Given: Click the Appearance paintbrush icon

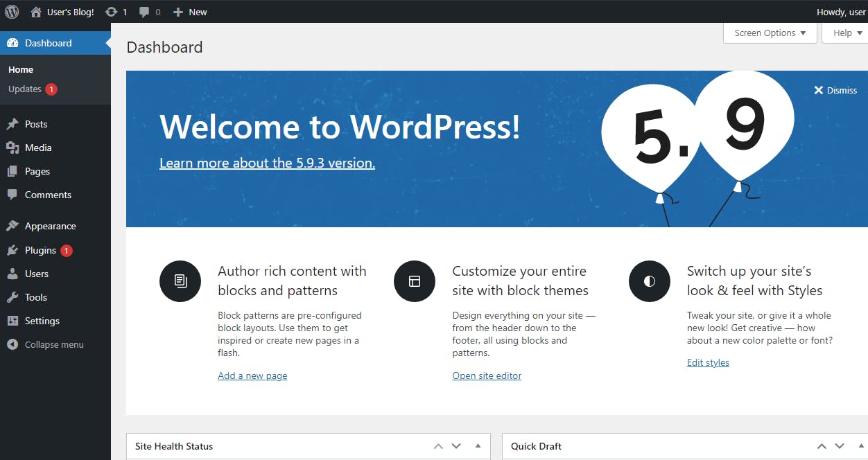Looking at the screenshot, I should point(12,226).
